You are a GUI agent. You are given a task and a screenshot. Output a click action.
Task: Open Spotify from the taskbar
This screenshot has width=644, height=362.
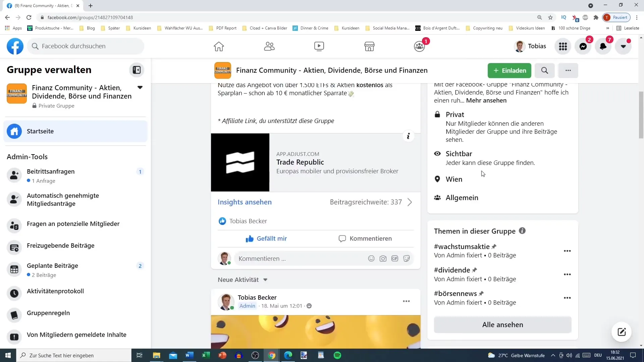(337, 355)
